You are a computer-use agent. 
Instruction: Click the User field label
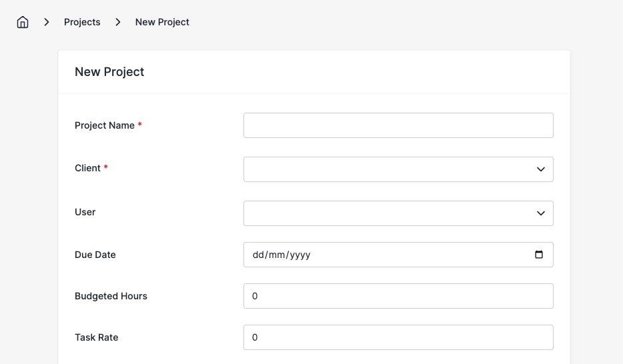coord(85,212)
